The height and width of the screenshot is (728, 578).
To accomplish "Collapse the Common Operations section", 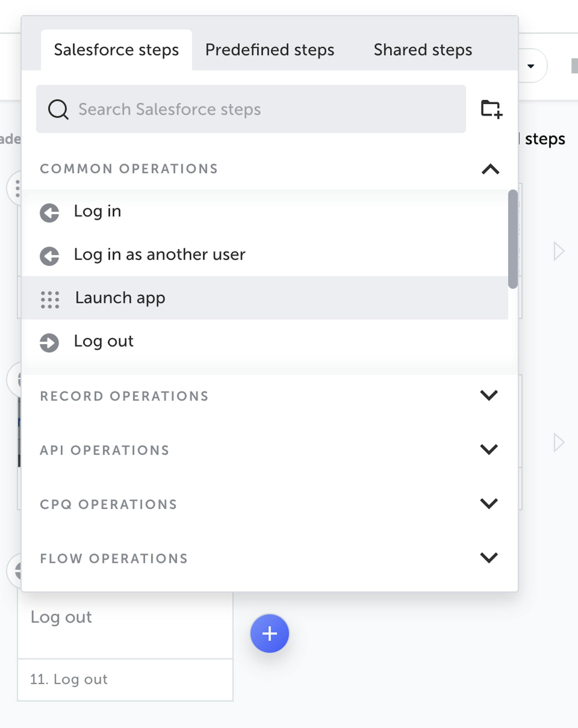I will pyautogui.click(x=490, y=169).
